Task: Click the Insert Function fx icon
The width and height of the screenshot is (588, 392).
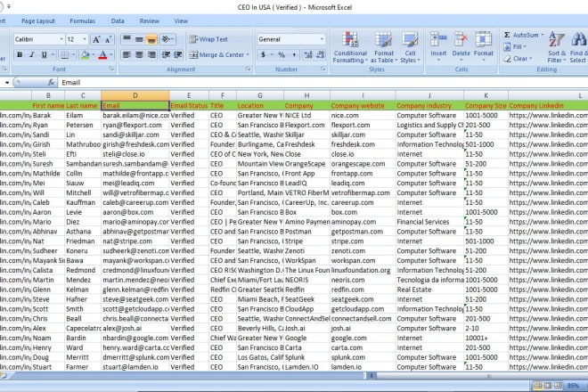Action: (51, 82)
